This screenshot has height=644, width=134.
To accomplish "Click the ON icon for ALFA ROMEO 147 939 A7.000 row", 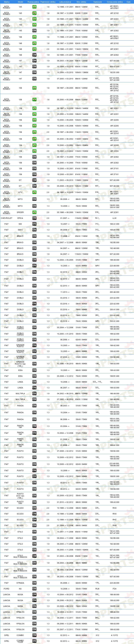I will [x=34, y=67].
